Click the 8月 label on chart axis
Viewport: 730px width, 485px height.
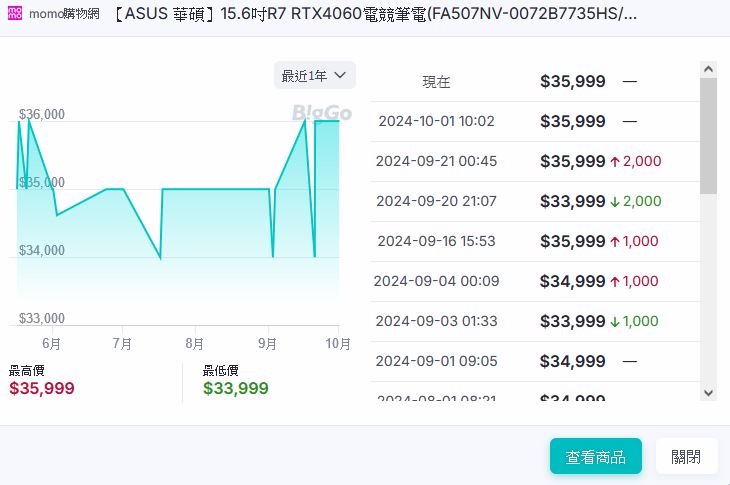(x=195, y=344)
